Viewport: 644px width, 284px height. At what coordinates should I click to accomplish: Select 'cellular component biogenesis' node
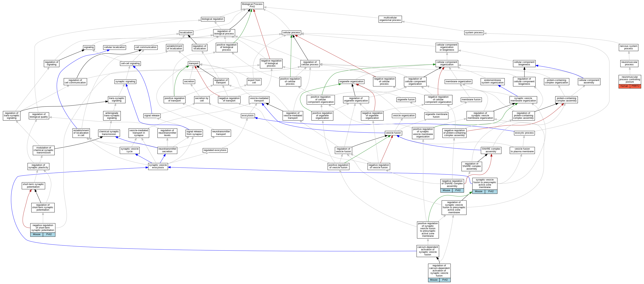coord(524,63)
